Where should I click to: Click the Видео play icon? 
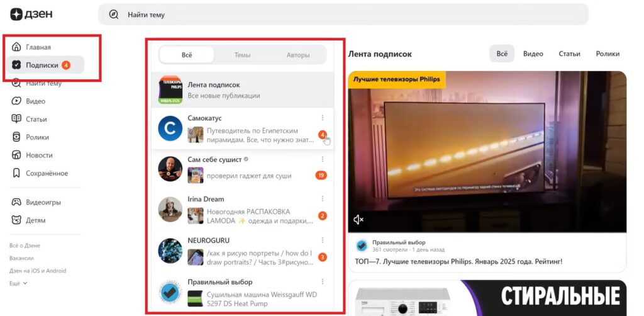pos(16,101)
